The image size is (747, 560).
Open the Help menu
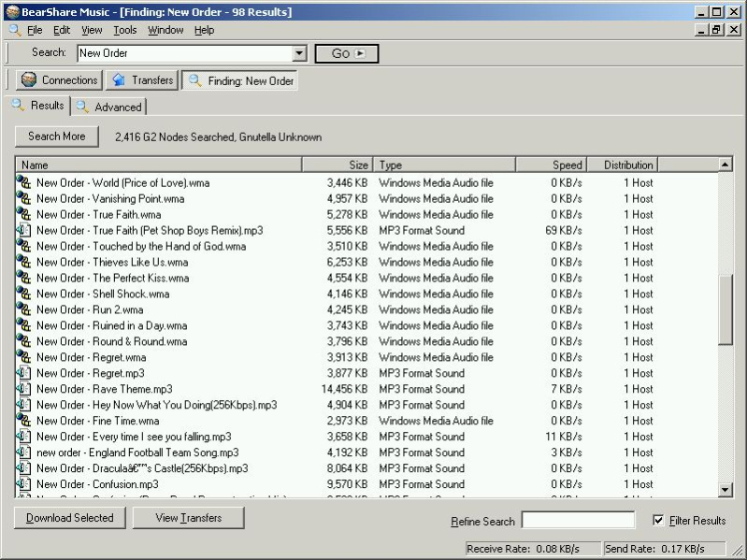coord(204,30)
